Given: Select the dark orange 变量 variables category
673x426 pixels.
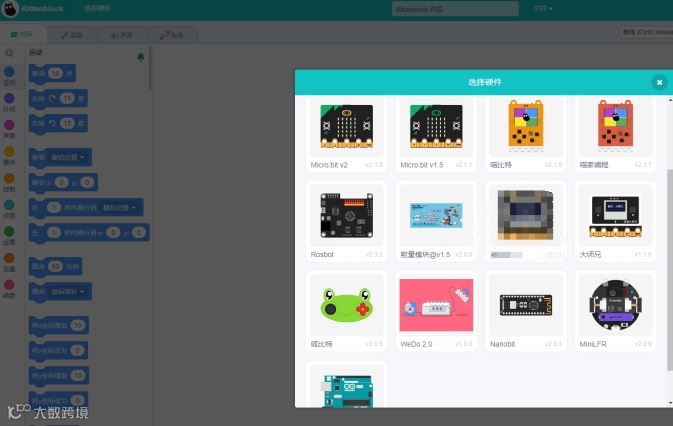Looking at the screenshot, I should coord(9,263).
